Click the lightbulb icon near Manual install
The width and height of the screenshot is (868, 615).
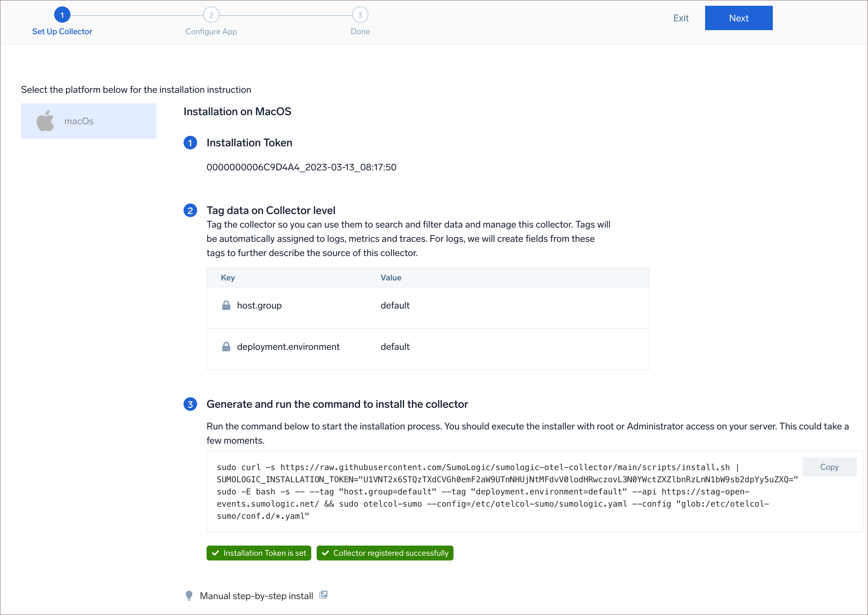[x=189, y=596]
